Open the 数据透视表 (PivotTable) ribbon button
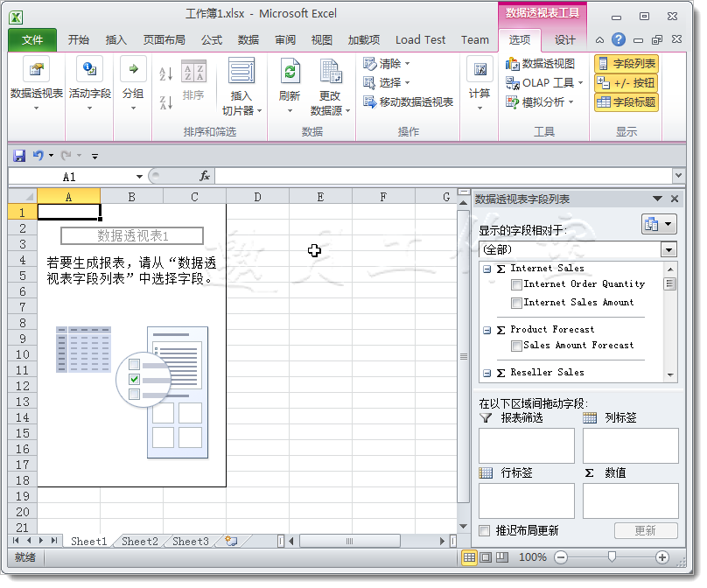Image resolution: width=707 pixels, height=588 pixels. pos(37,83)
